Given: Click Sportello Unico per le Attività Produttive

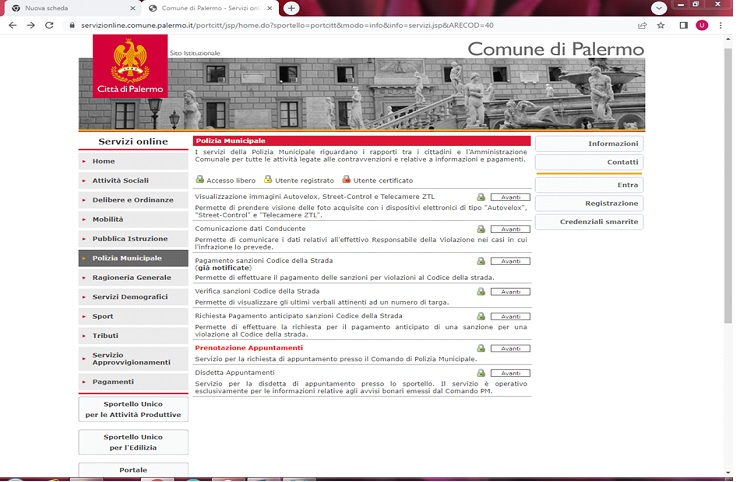Looking at the screenshot, I should coord(133,409).
